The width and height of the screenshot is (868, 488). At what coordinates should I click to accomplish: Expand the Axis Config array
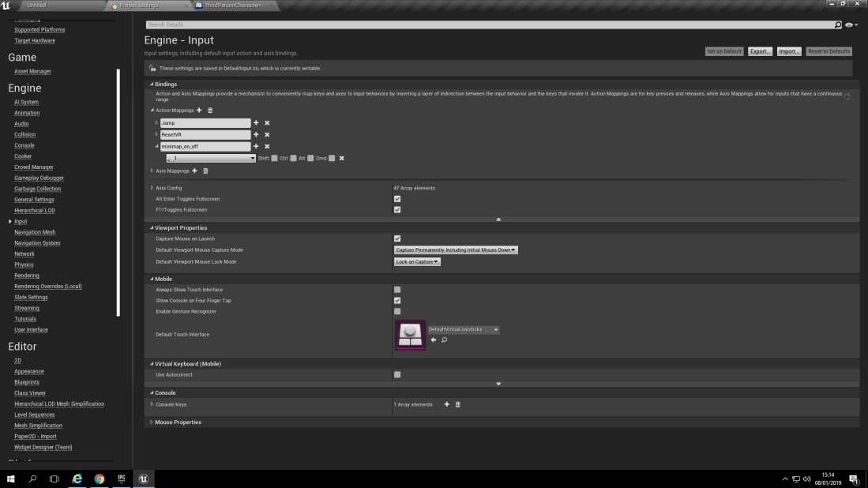click(152, 188)
